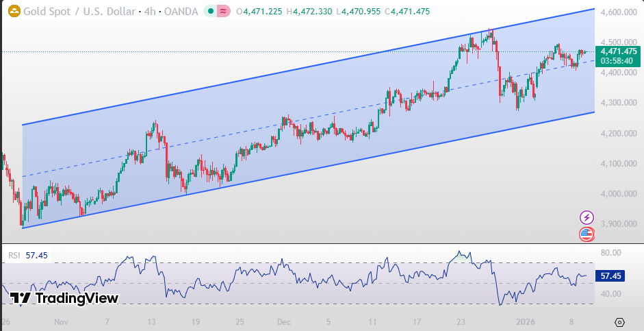The image size is (644, 331).
Task: Click the current price tag 4,471.475
Action: click(618, 51)
